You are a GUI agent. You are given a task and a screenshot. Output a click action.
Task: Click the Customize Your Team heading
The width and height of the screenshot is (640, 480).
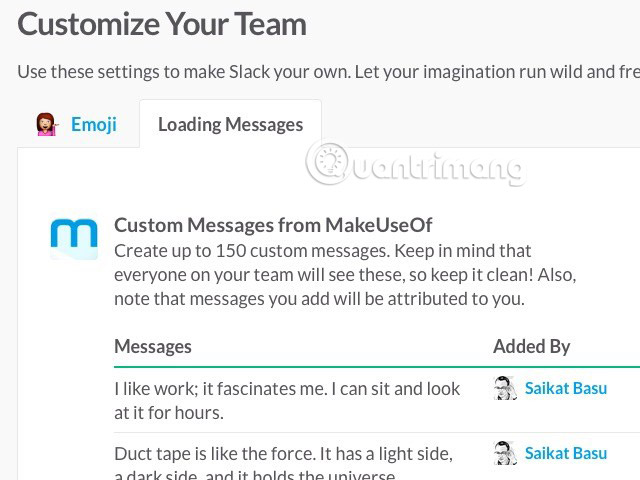(x=162, y=24)
